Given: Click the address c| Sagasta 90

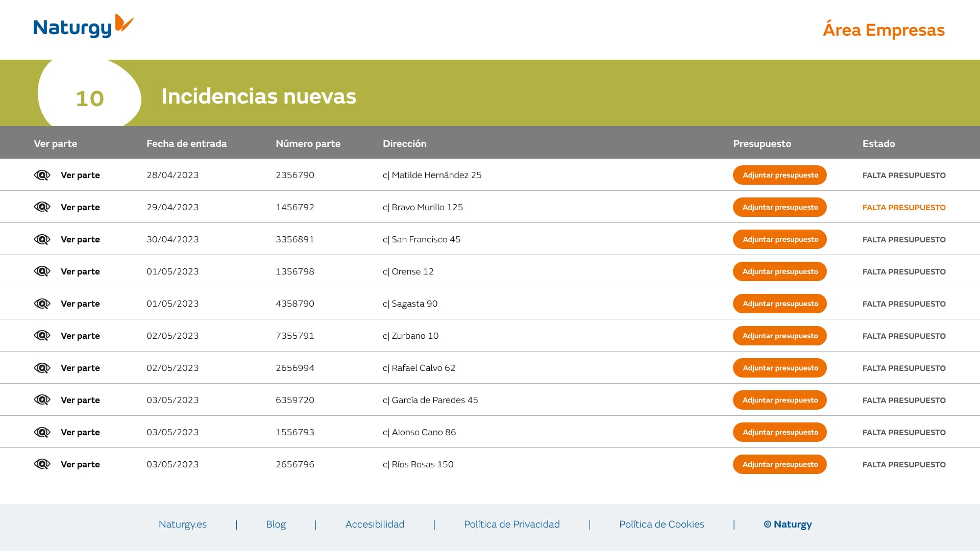Looking at the screenshot, I should pyautogui.click(x=410, y=304).
